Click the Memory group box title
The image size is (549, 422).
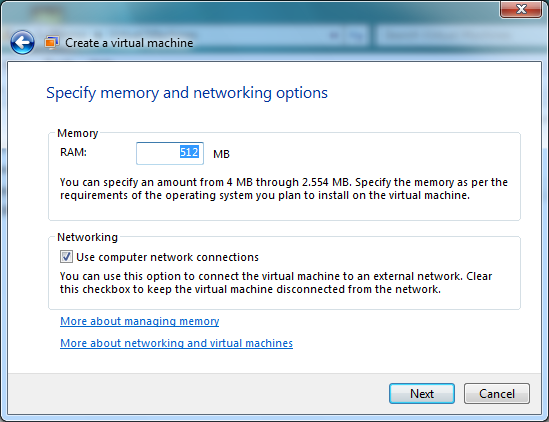tap(78, 133)
